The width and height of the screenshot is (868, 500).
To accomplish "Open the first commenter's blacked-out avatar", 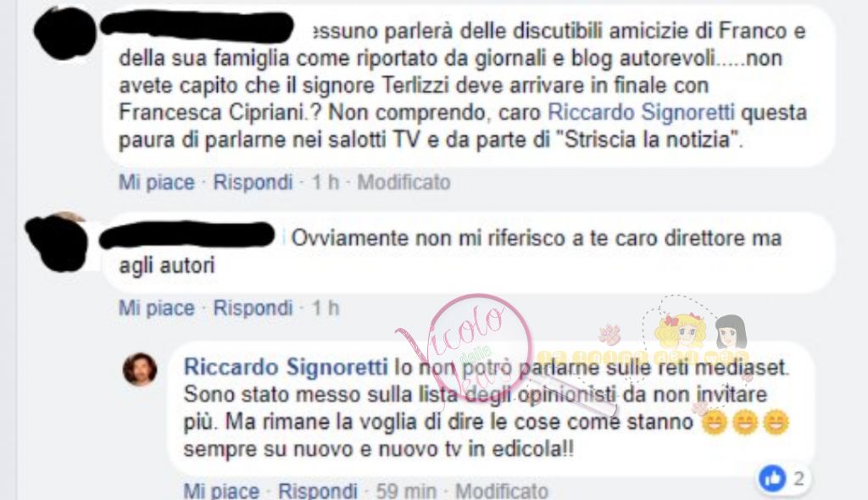I will (x=64, y=33).
